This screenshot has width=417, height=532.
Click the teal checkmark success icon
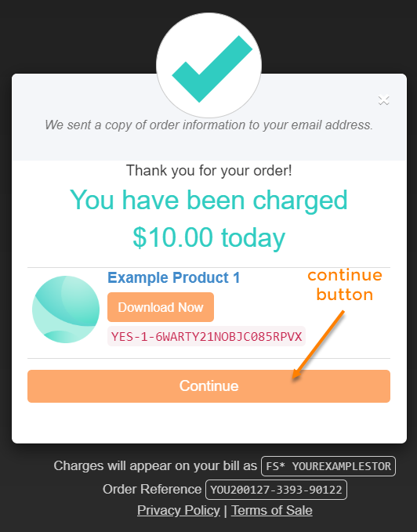point(209,66)
